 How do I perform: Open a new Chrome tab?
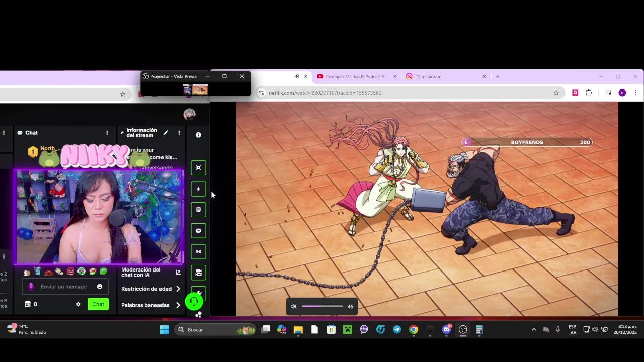pyautogui.click(x=498, y=77)
